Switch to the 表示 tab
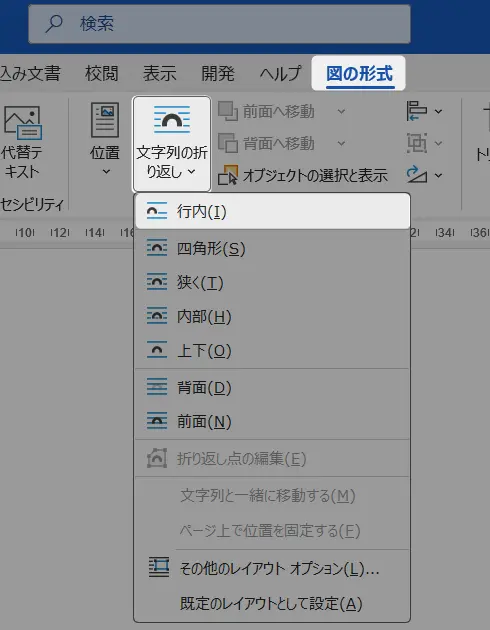 point(159,74)
